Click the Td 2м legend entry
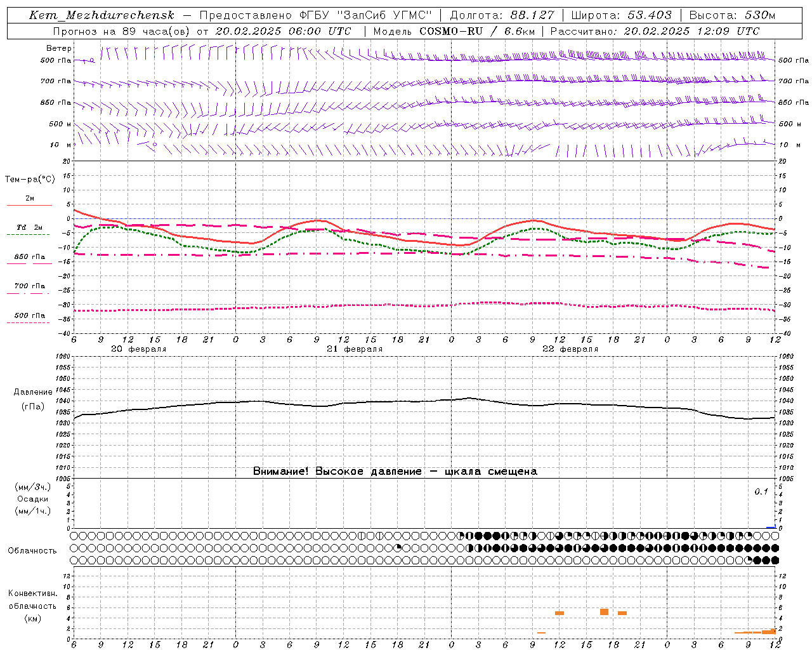This screenshot has width=812, height=650. pyautogui.click(x=30, y=227)
